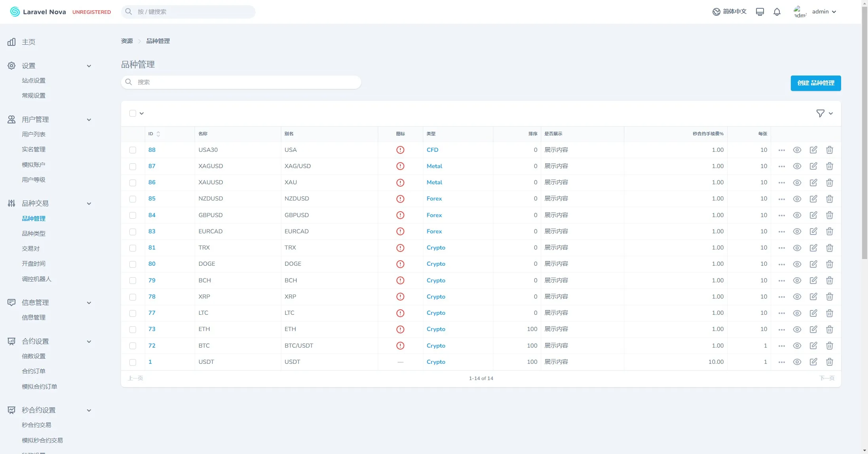View the XAUUSD row via eye icon
The image size is (868, 454).
pyautogui.click(x=797, y=183)
